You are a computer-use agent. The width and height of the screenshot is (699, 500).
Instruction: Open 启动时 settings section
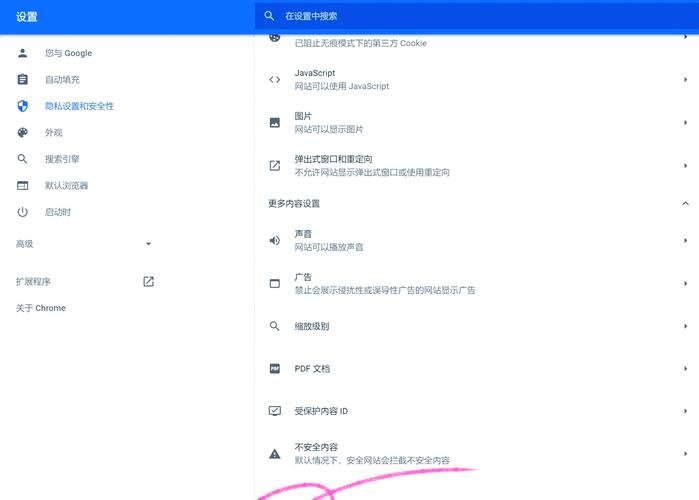tap(58, 212)
